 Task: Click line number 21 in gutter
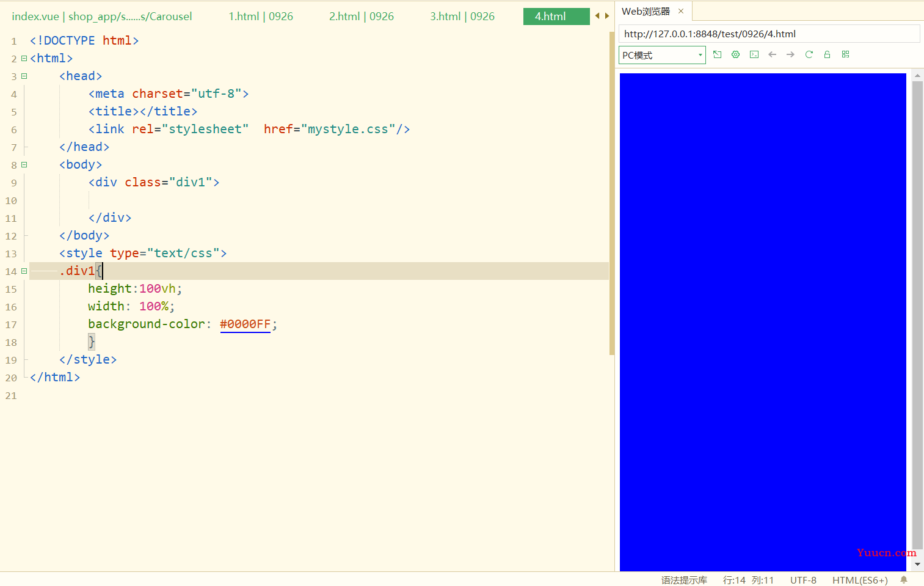tap(11, 395)
